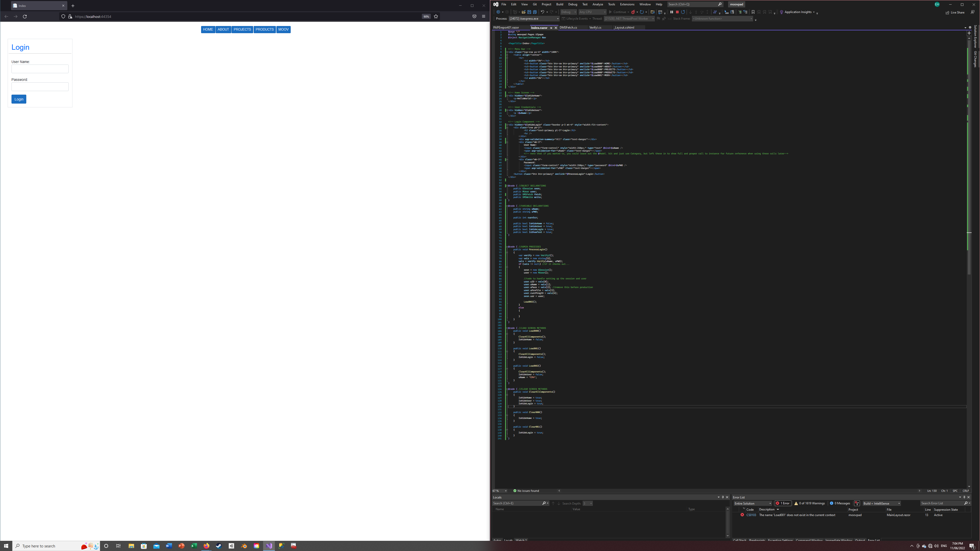Bookmark this page with the star icon
Viewport: 980px width, 551px height.
436,16
